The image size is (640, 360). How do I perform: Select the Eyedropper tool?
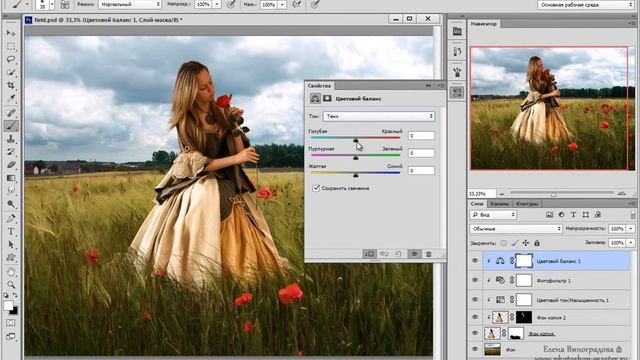(x=11, y=98)
